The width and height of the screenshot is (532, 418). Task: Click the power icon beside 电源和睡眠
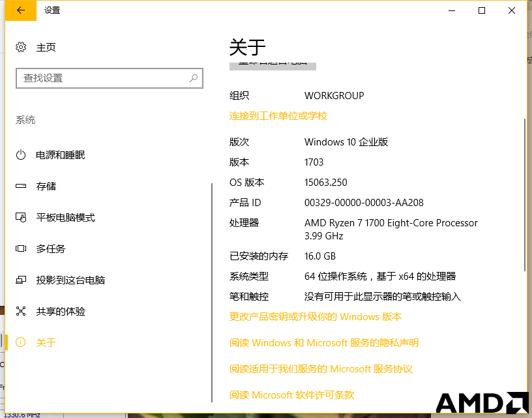[x=21, y=155]
